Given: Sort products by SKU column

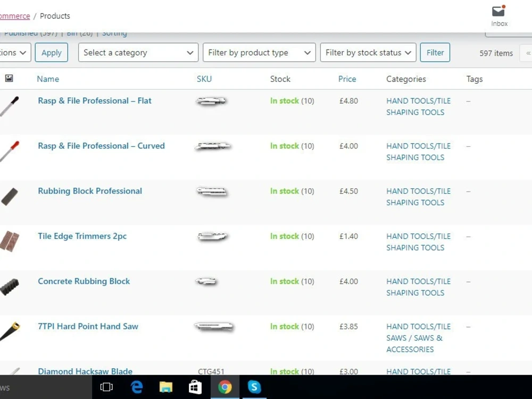Looking at the screenshot, I should [204, 79].
